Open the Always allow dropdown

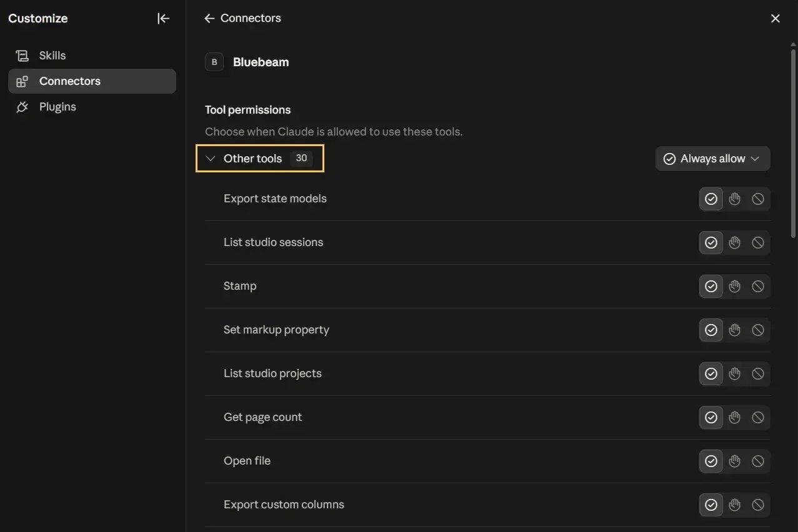click(x=713, y=159)
